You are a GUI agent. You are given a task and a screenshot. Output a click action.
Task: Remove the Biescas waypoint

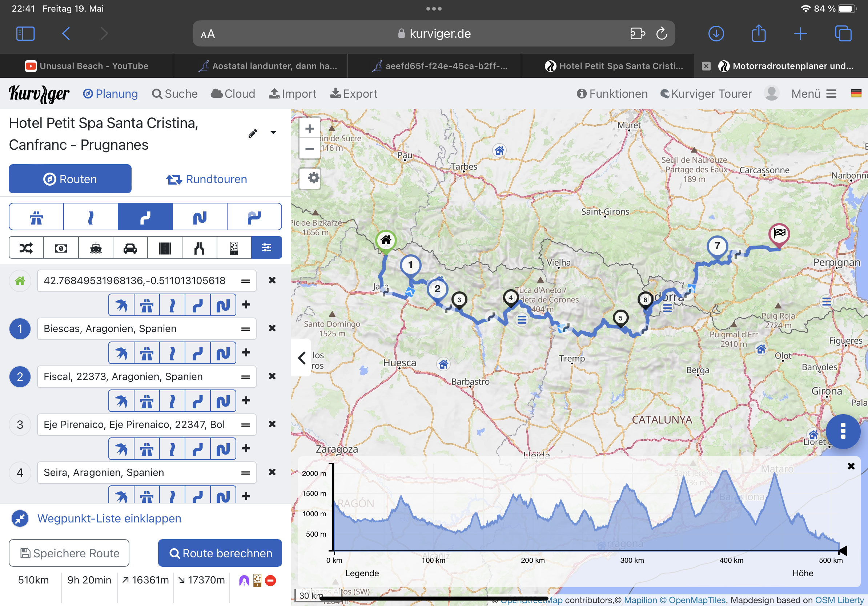(x=272, y=328)
